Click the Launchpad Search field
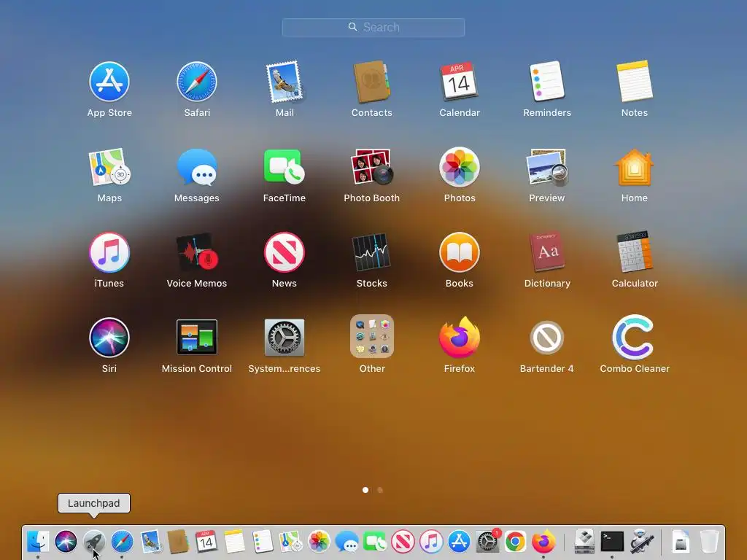 click(x=373, y=27)
